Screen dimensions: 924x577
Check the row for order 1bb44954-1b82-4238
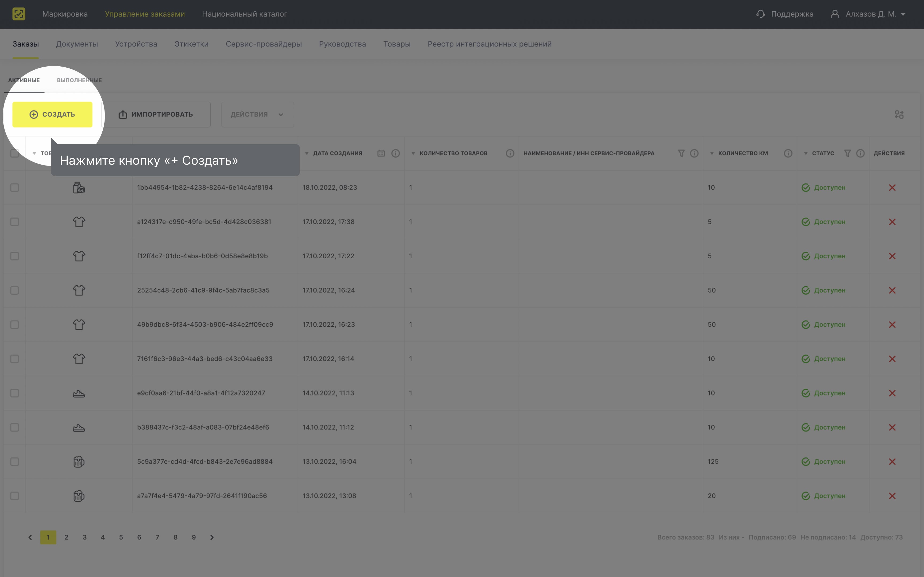click(14, 188)
